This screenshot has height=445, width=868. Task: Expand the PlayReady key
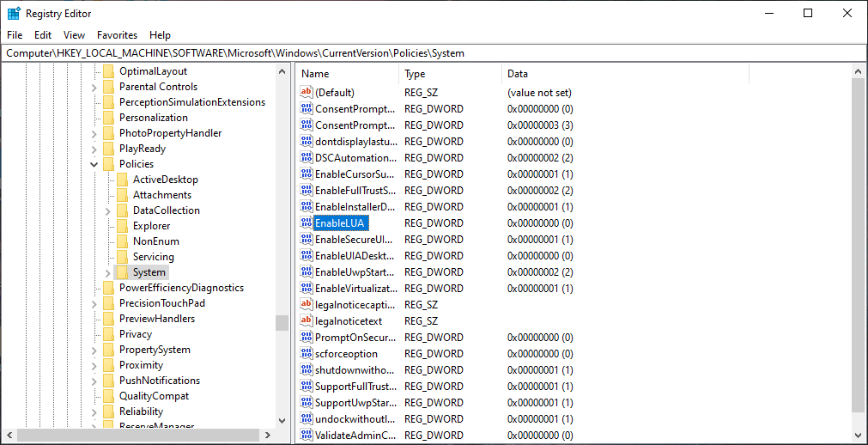click(x=94, y=149)
